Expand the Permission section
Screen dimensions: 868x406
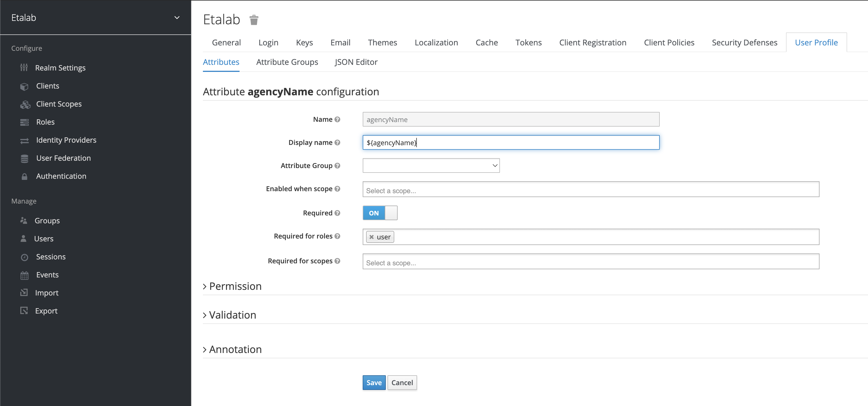click(x=232, y=286)
